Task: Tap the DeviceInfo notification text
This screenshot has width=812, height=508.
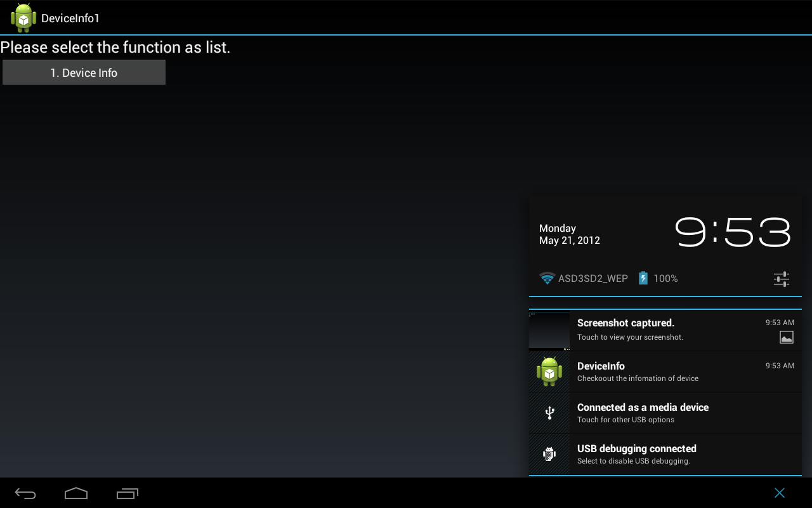Action: point(600,366)
